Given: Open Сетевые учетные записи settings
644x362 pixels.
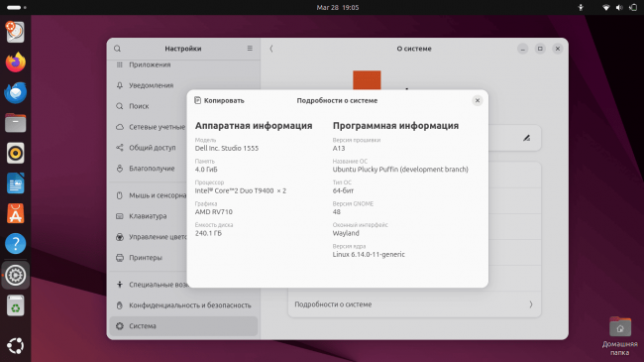Looking at the screenshot, I should 149,127.
